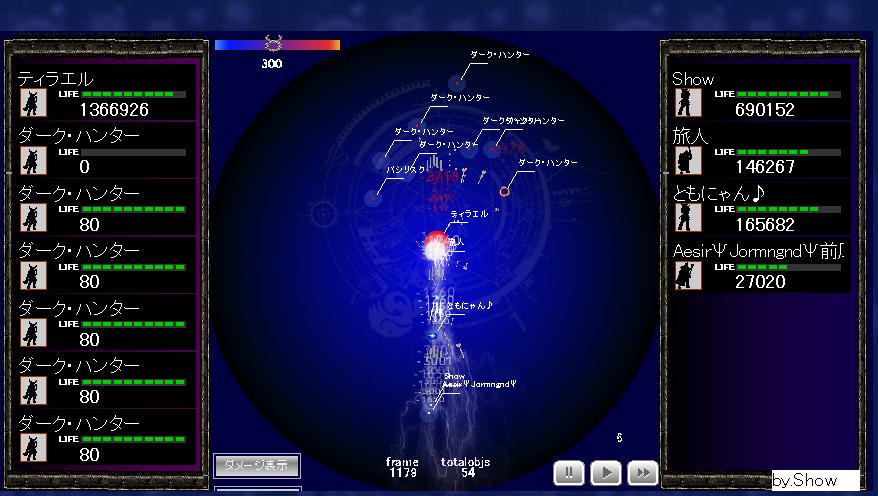Select the ともにゃん♪ portrait icon
878x496 pixels.
(x=688, y=218)
